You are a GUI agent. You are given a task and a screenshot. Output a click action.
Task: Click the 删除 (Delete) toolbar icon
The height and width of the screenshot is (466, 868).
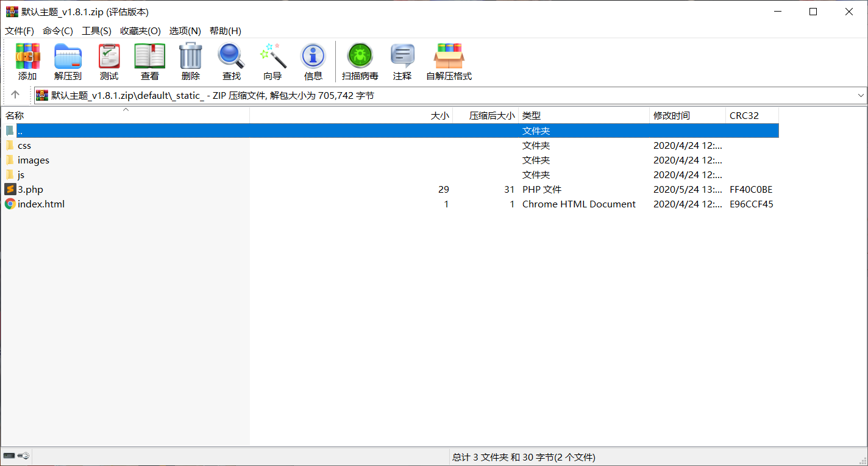190,61
